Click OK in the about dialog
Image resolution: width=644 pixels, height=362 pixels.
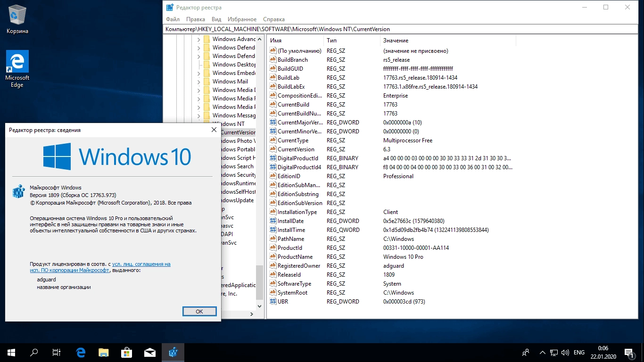pos(199,312)
